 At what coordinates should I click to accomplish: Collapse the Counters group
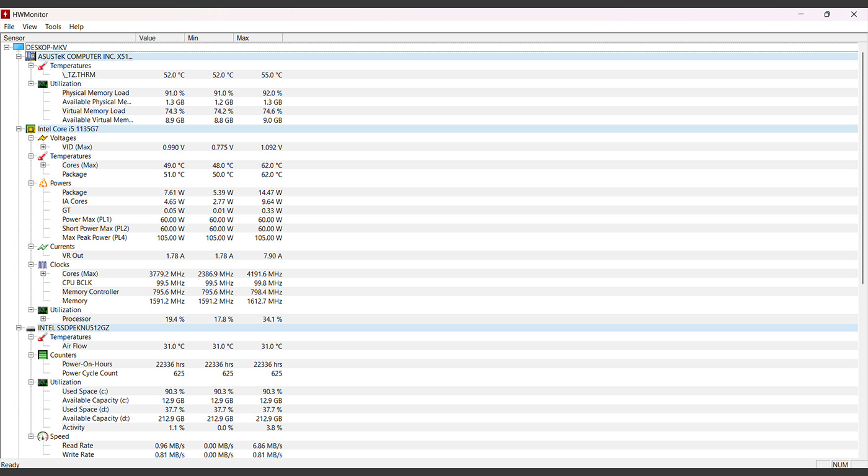tap(31, 355)
